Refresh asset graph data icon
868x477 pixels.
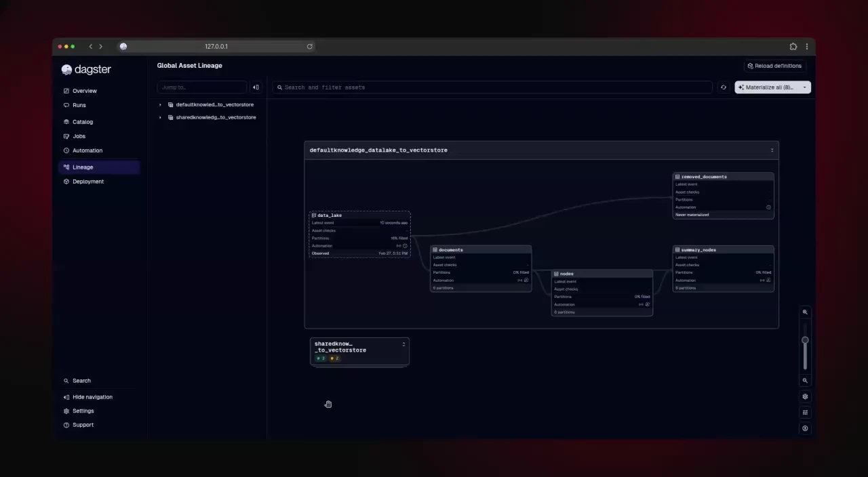click(x=724, y=87)
